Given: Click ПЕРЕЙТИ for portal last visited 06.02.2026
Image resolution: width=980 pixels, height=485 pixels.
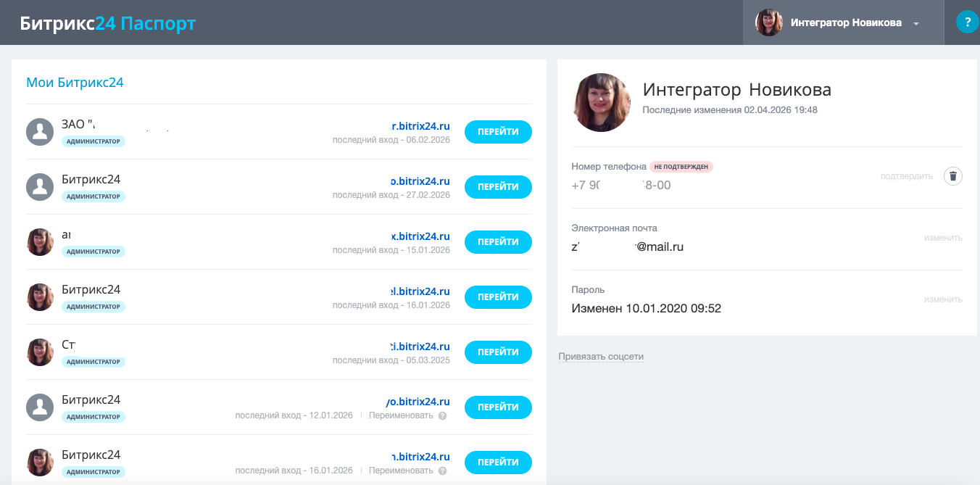Looking at the screenshot, I should [498, 132].
